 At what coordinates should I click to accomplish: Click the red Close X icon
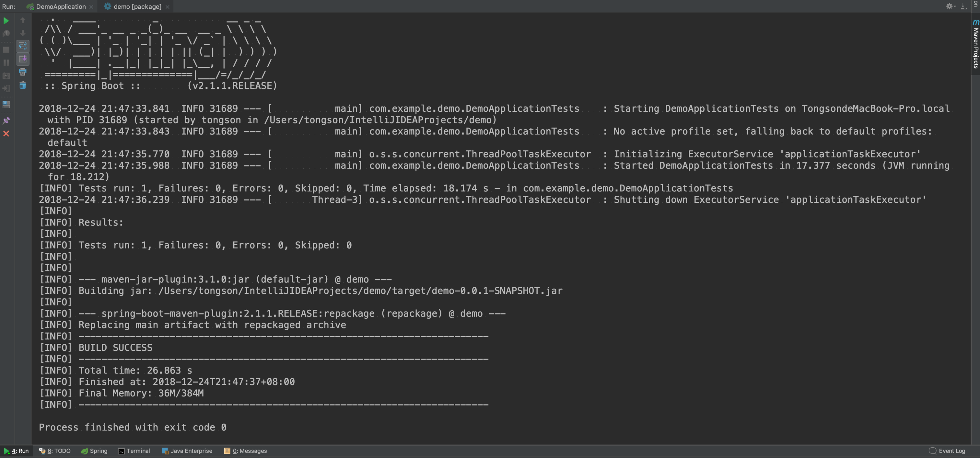6,134
